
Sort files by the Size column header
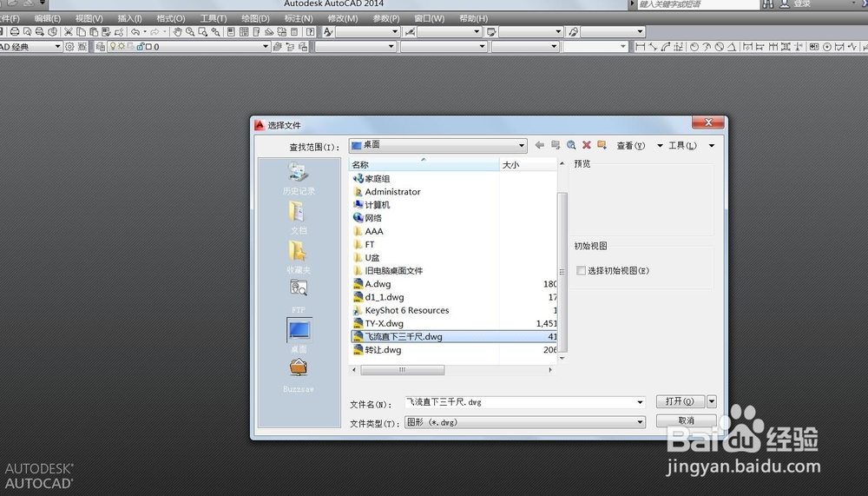[x=528, y=164]
